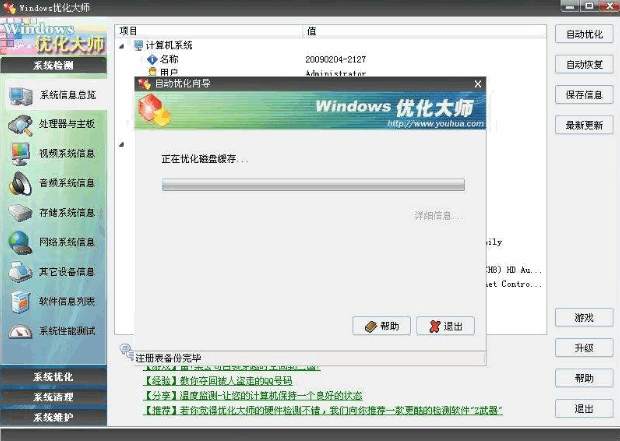The height and width of the screenshot is (441, 620).
Task: Click the 自动恢复 button
Action: tap(584, 64)
